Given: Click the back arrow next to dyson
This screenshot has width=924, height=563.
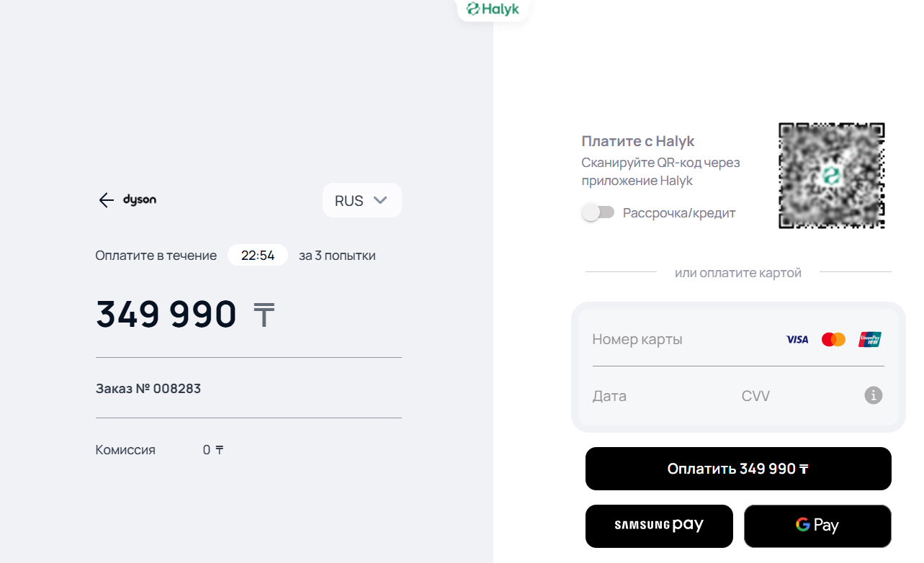Looking at the screenshot, I should [x=107, y=200].
